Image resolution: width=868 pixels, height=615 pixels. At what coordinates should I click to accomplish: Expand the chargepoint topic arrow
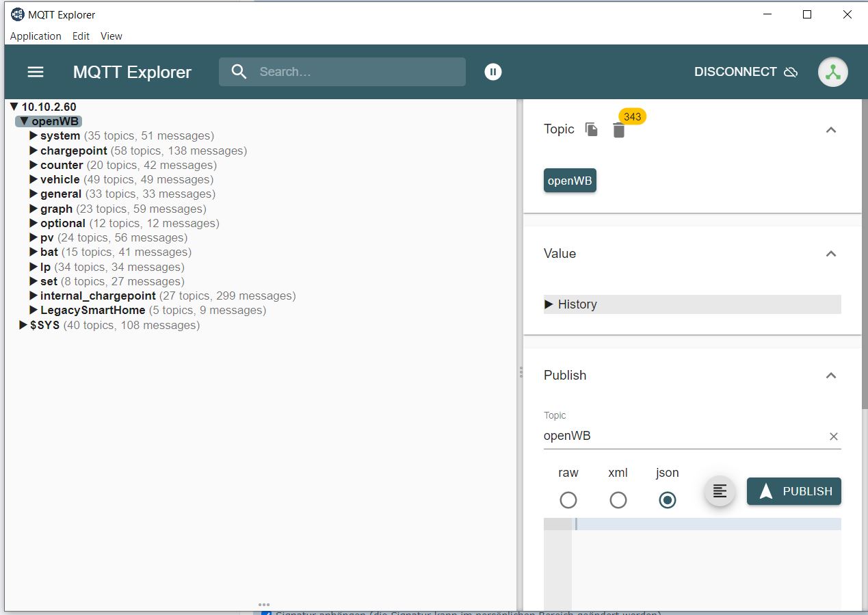pyautogui.click(x=34, y=151)
